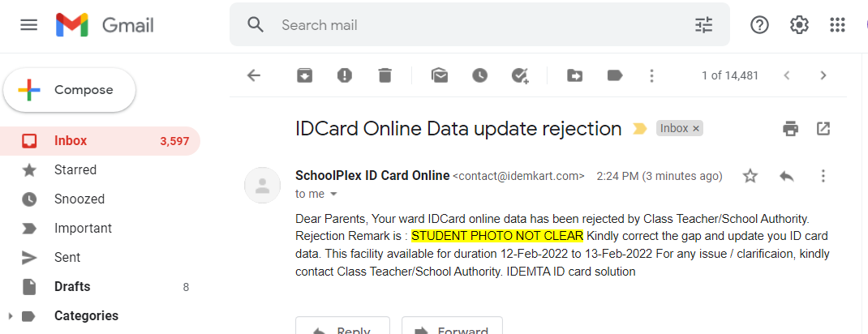The width and height of the screenshot is (868, 334).
Task: Print the email using the printer icon
Action: pyautogui.click(x=790, y=128)
